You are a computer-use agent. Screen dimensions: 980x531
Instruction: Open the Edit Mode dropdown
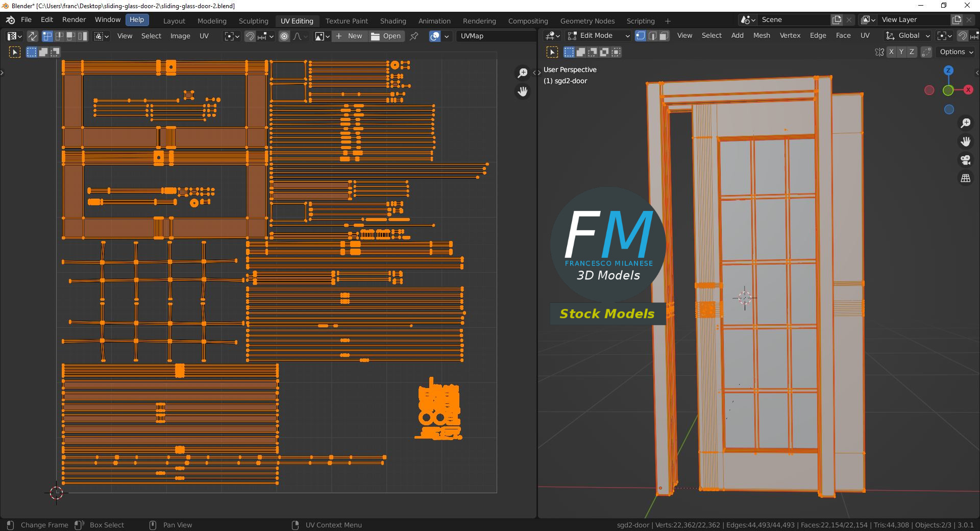[599, 36]
